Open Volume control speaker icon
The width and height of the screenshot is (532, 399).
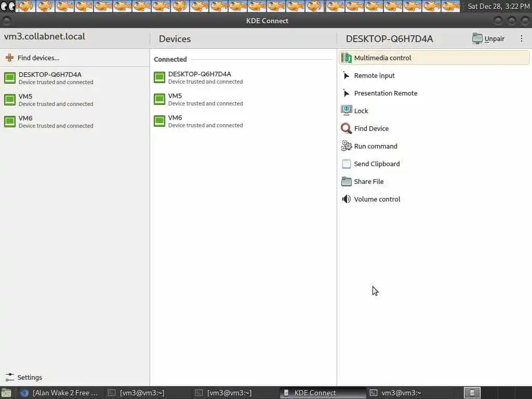346,199
